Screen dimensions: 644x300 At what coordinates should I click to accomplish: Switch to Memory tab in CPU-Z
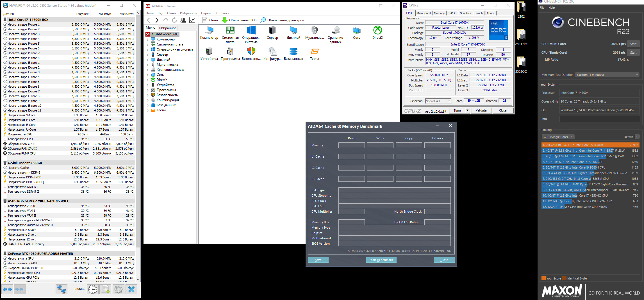click(x=439, y=13)
